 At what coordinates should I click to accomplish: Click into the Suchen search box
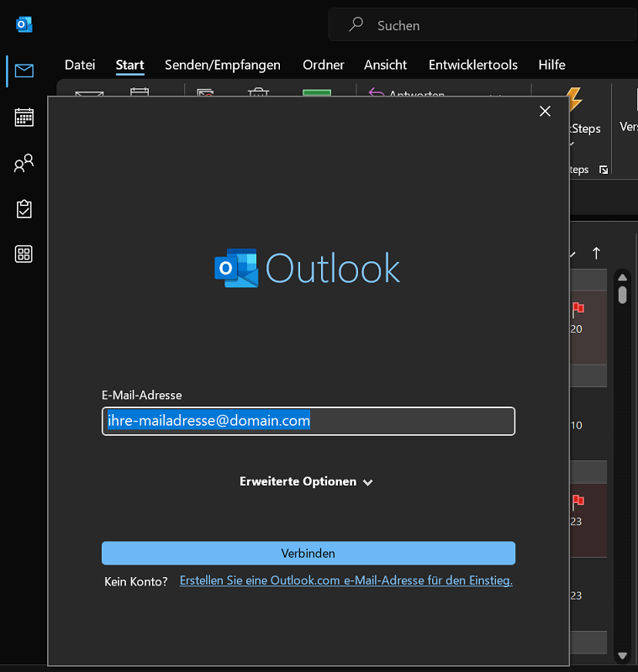click(x=482, y=25)
